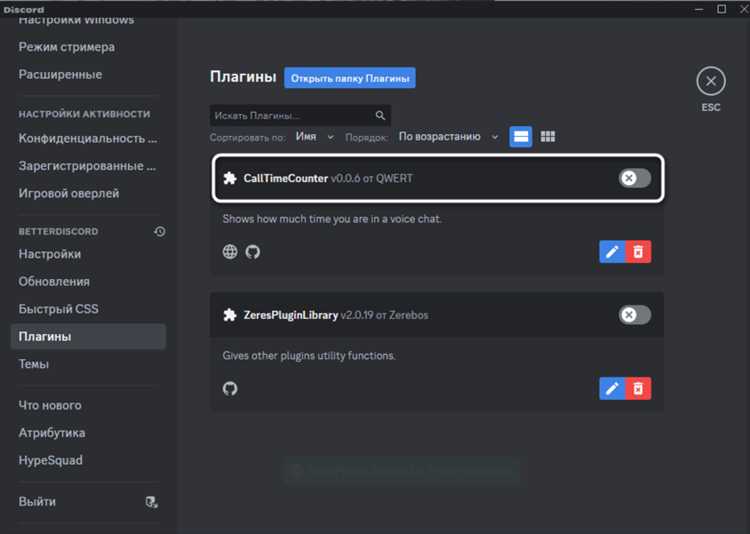Click the CallTimeCounter plugin name
This screenshot has width=750, height=534.
coord(286,178)
